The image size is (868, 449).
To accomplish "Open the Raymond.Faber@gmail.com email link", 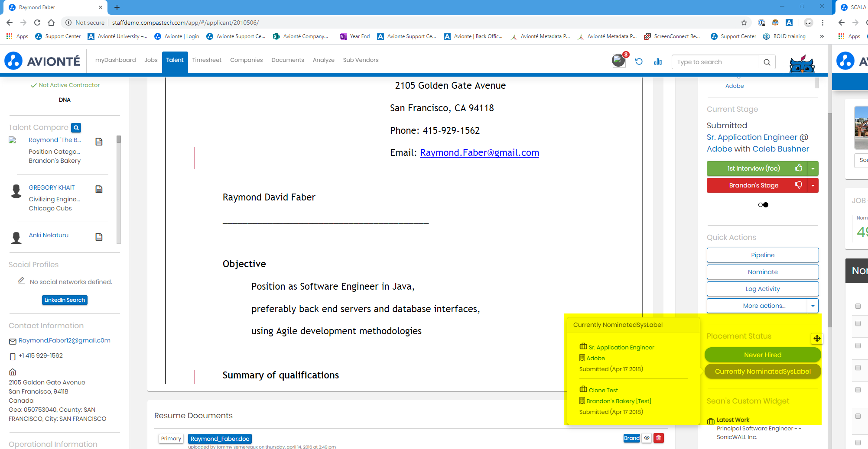I will [x=479, y=152].
